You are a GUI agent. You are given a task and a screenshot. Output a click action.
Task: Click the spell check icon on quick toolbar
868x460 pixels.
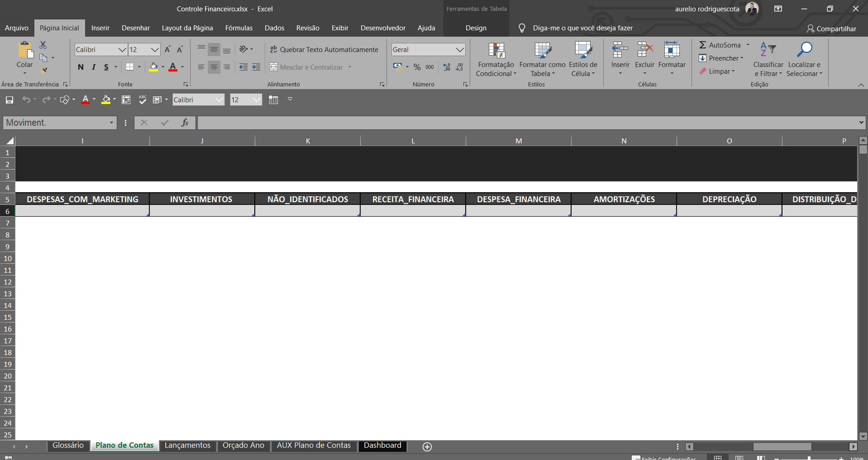click(x=142, y=99)
